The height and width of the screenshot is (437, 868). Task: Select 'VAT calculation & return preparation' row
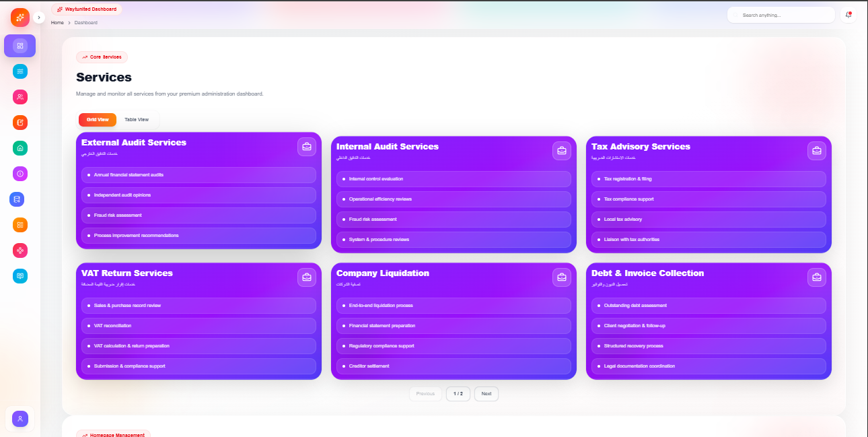click(x=198, y=346)
